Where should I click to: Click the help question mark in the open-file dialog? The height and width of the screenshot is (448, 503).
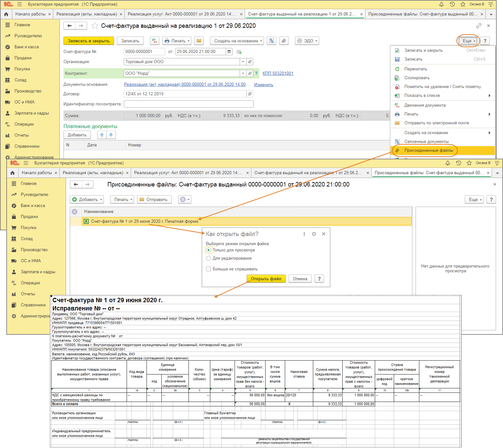pos(319,279)
